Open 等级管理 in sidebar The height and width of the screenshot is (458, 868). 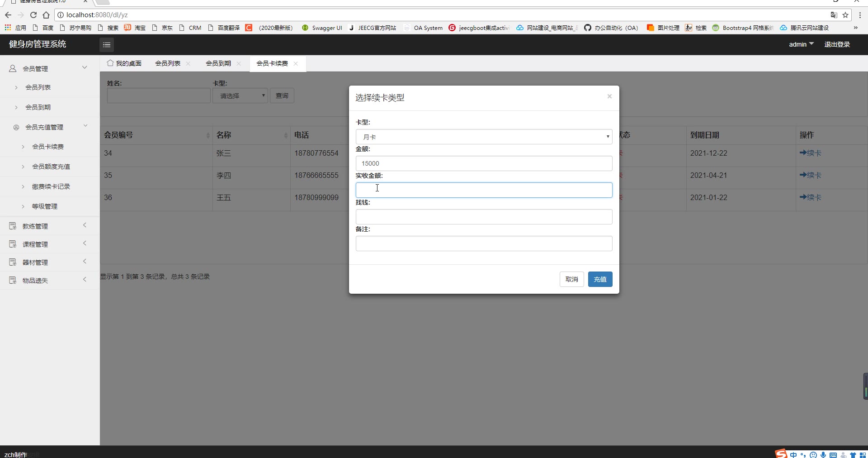coord(45,206)
